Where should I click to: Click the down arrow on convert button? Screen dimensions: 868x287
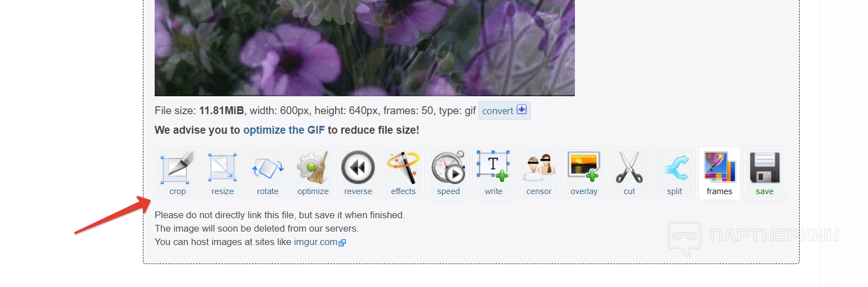click(522, 110)
